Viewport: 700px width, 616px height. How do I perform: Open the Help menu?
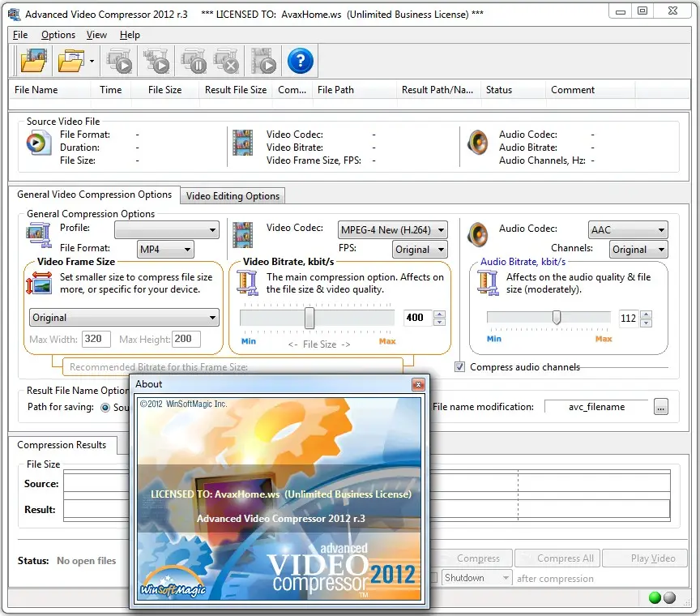pyautogui.click(x=130, y=35)
